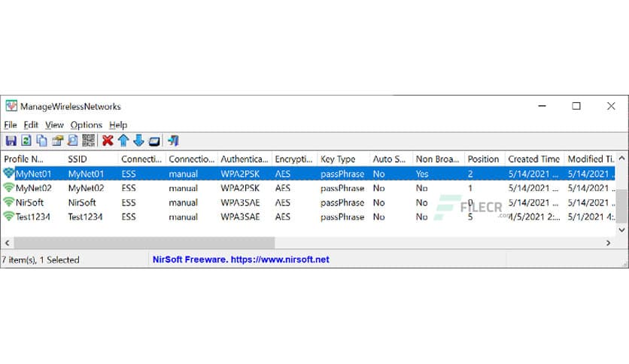Sort by Position column header
Viewport: 629px width, 364px height.
pyautogui.click(x=485, y=159)
